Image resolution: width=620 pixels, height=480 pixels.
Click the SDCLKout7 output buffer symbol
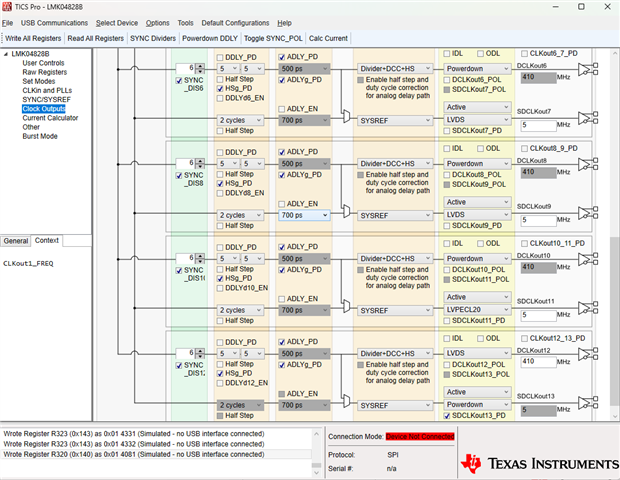click(x=588, y=118)
